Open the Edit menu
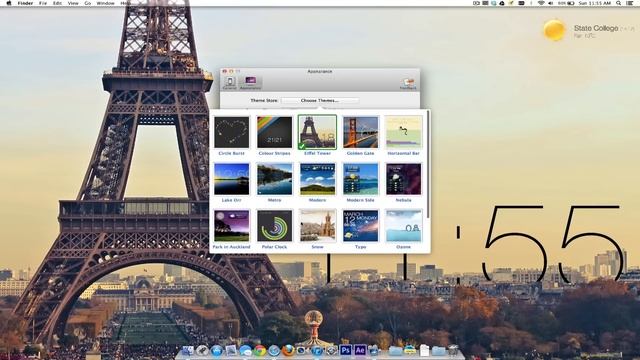This screenshot has height=360, width=640. (x=58, y=3)
